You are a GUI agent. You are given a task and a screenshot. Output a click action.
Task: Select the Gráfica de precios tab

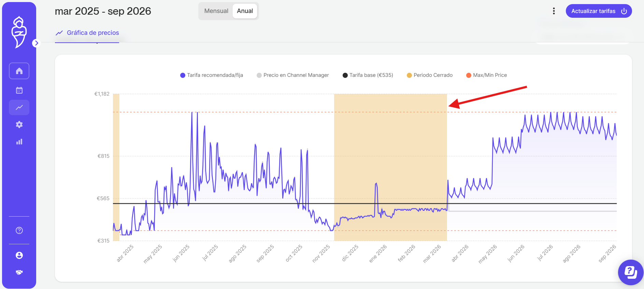(x=87, y=33)
